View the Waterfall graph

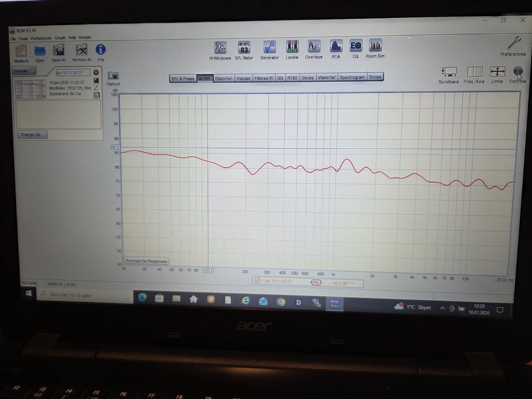point(327,78)
